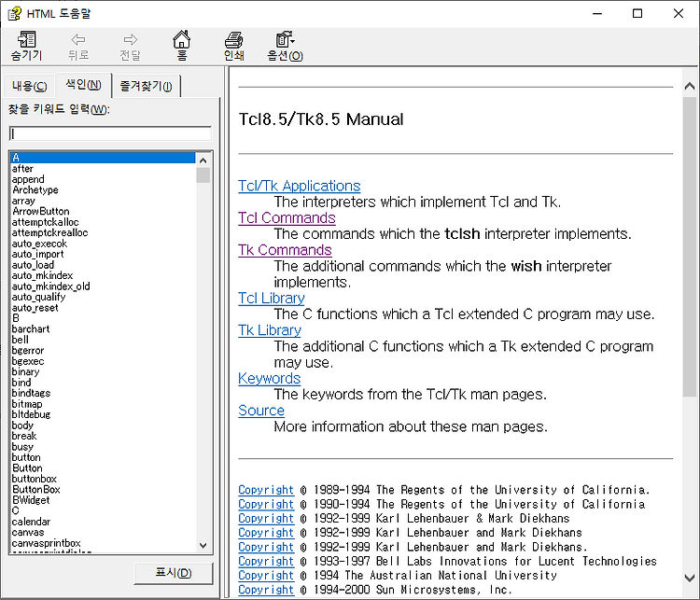Image resolution: width=700 pixels, height=600 pixels.
Task: Select 'bgerror' index entry
Action: (x=28, y=351)
